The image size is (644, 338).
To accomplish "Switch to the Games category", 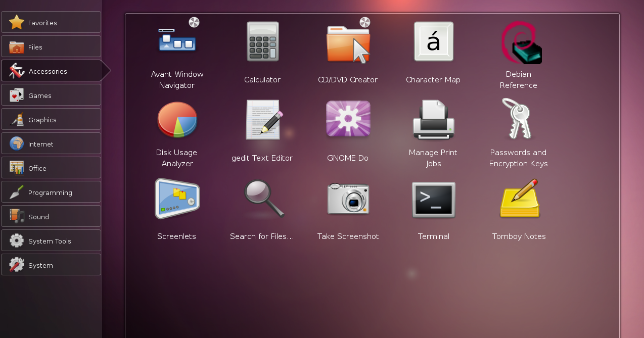I will tap(51, 95).
